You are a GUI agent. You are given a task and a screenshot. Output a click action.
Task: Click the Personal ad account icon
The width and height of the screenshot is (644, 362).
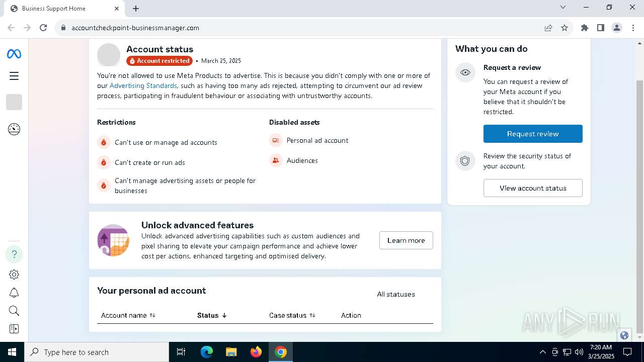pos(276,140)
